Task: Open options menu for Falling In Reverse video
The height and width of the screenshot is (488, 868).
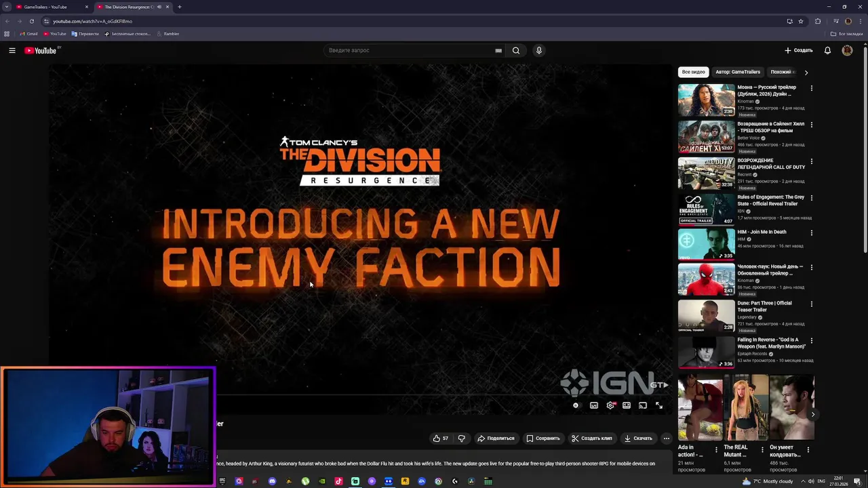Action: point(811,340)
